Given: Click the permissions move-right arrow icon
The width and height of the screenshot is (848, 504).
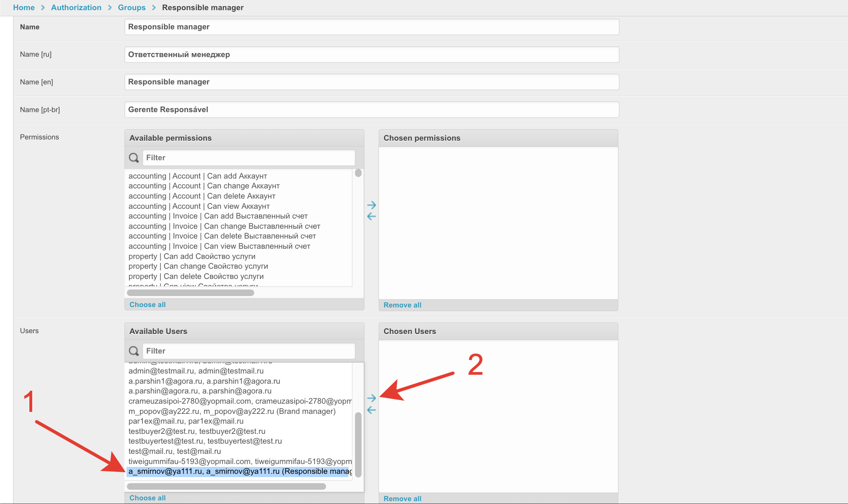Looking at the screenshot, I should (x=371, y=205).
